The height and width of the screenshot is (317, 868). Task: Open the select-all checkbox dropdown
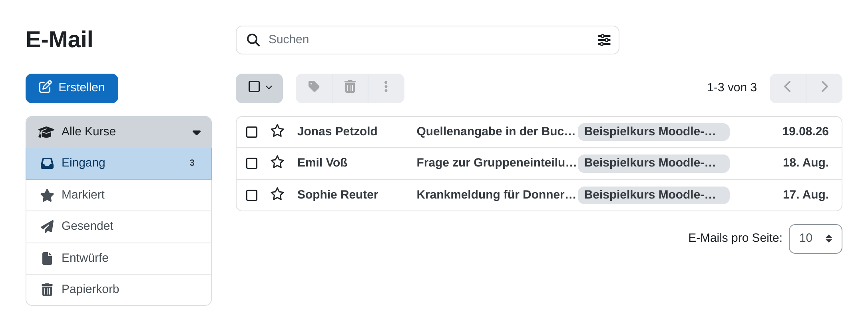259,88
